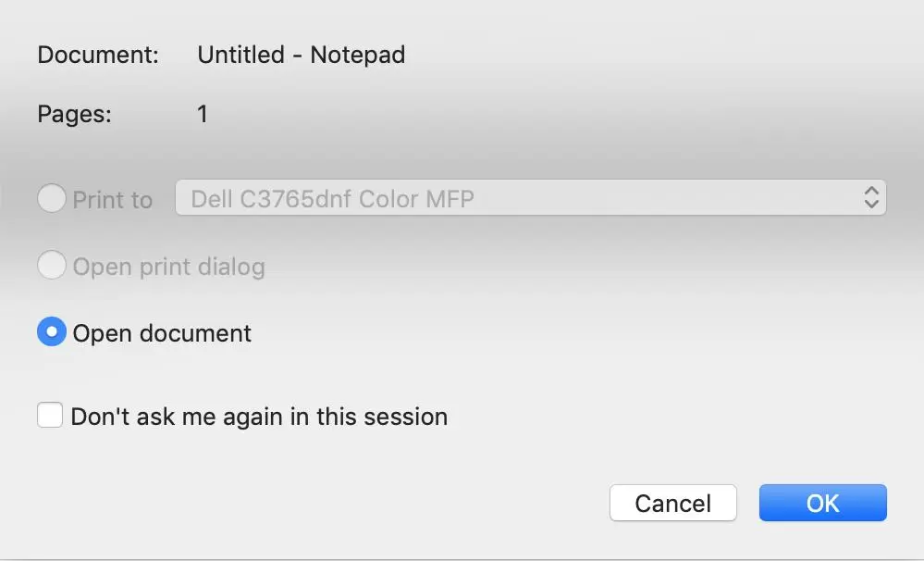Viewport: 924px width, 561px height.
Task: Click the "Pages:" label
Action: [74, 115]
